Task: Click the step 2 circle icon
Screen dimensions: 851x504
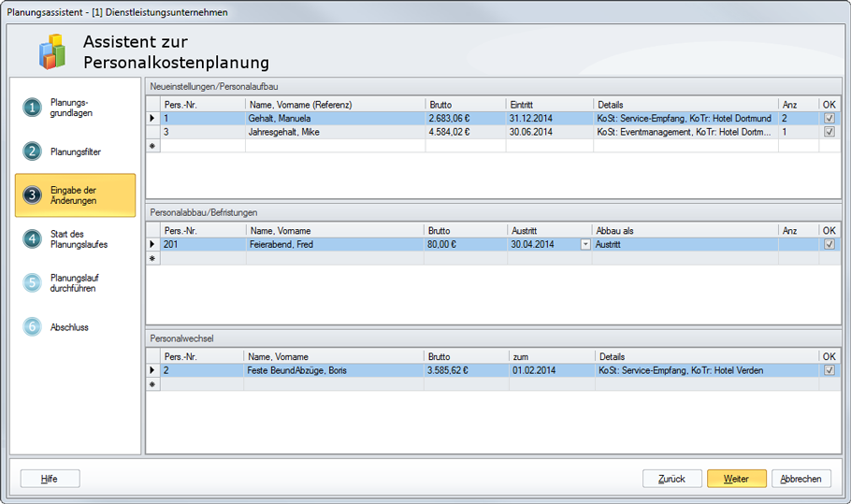Action: click(x=32, y=151)
